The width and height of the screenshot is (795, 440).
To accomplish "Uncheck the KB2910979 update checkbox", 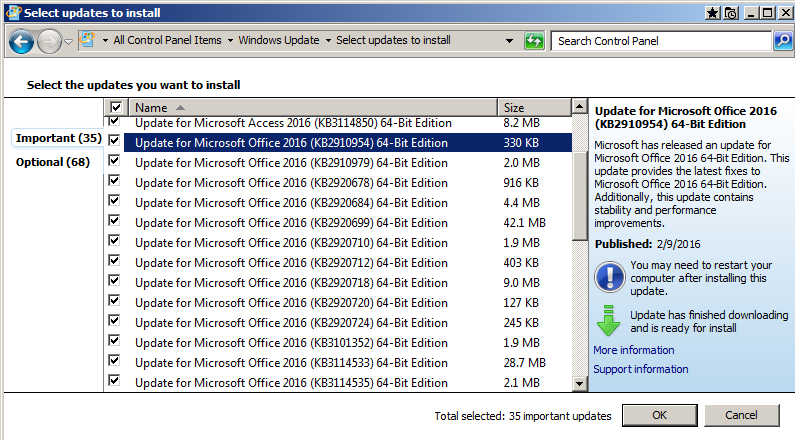I will pyautogui.click(x=114, y=160).
